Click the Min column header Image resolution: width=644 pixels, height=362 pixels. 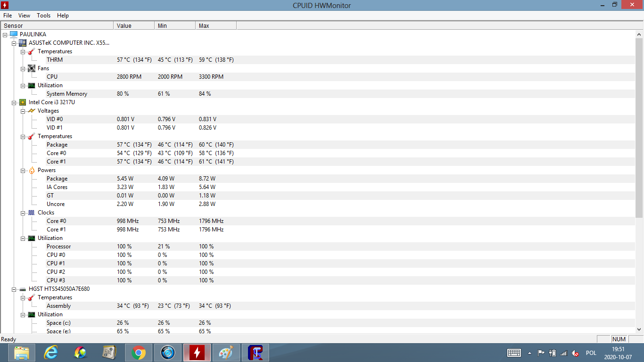175,26
